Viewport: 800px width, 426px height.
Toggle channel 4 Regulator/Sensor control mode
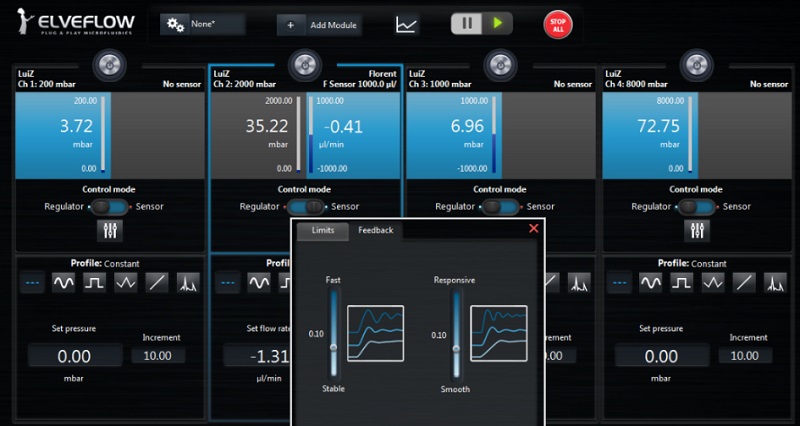[696, 206]
